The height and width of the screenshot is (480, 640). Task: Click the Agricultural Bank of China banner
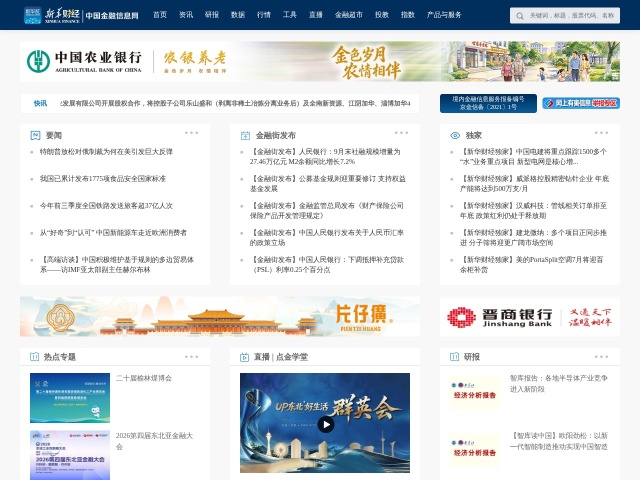(x=320, y=61)
